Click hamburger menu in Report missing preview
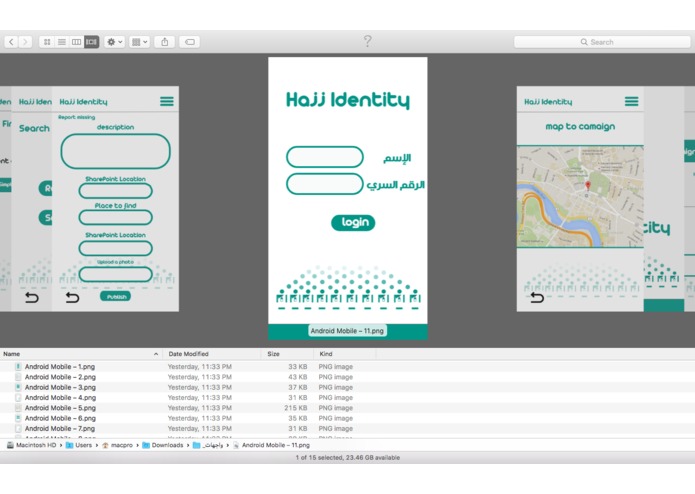This screenshot has width=695, height=494. pos(167,101)
